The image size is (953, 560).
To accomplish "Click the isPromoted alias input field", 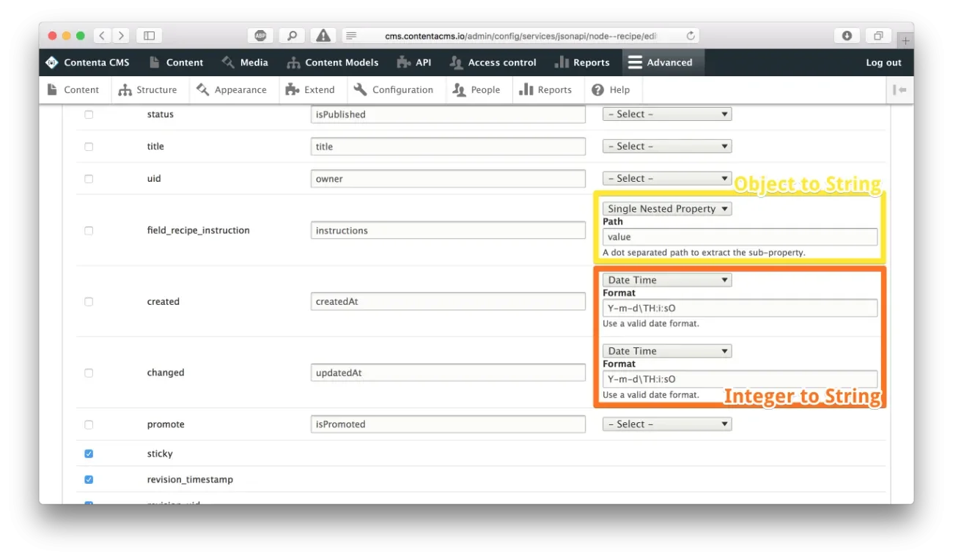I will click(448, 424).
